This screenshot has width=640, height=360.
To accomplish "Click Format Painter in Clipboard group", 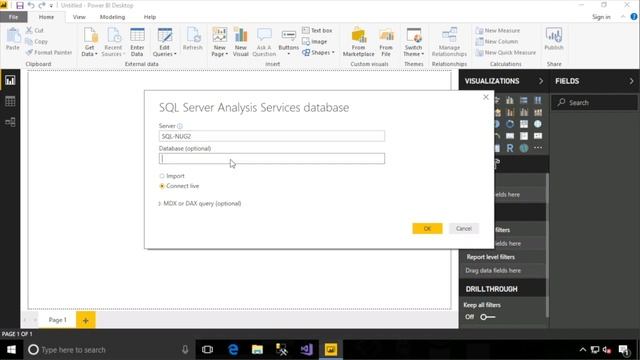I will click(x=49, y=52).
